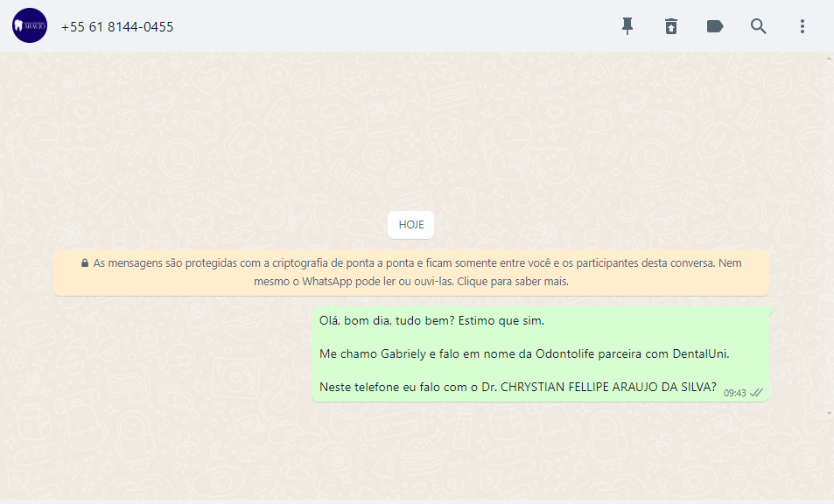Pin this chat with the pushpin icon
Screen dimensions: 834x504
[627, 26]
